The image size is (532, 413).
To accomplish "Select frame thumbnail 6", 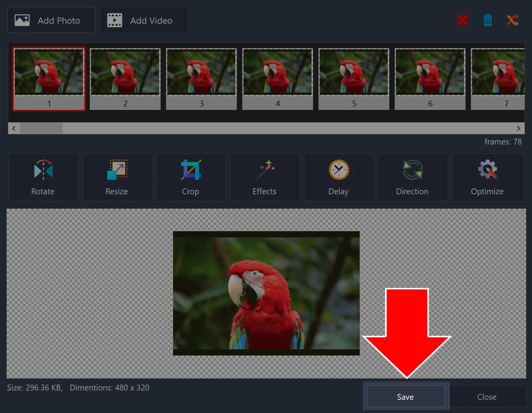I will (430, 79).
